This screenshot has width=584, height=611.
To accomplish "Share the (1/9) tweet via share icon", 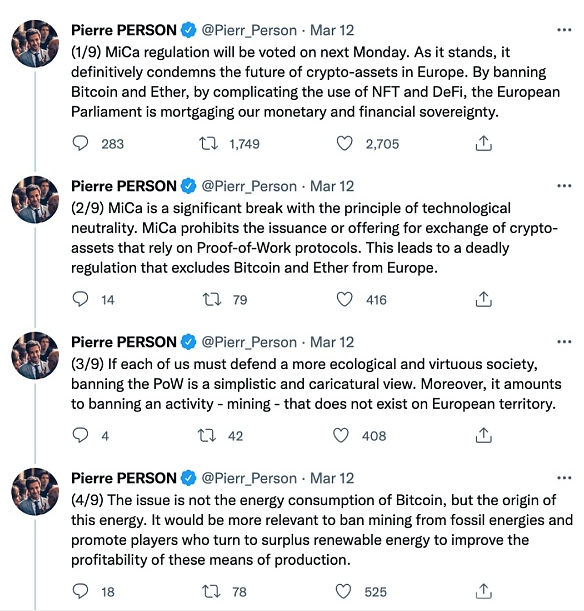I will (483, 143).
